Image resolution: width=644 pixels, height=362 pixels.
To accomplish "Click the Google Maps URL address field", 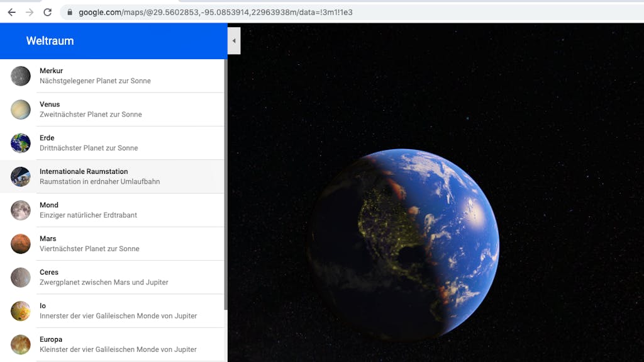I will pos(215,13).
